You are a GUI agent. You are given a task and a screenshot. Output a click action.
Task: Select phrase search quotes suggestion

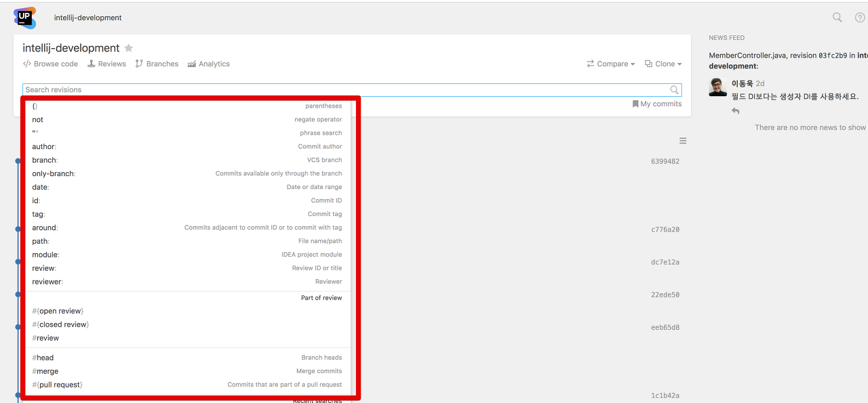(x=187, y=133)
